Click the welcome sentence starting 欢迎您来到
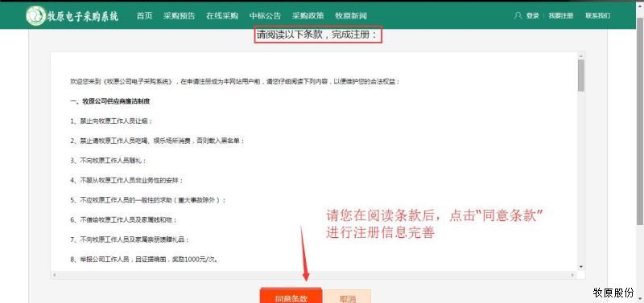The image size is (644, 303). point(235,82)
